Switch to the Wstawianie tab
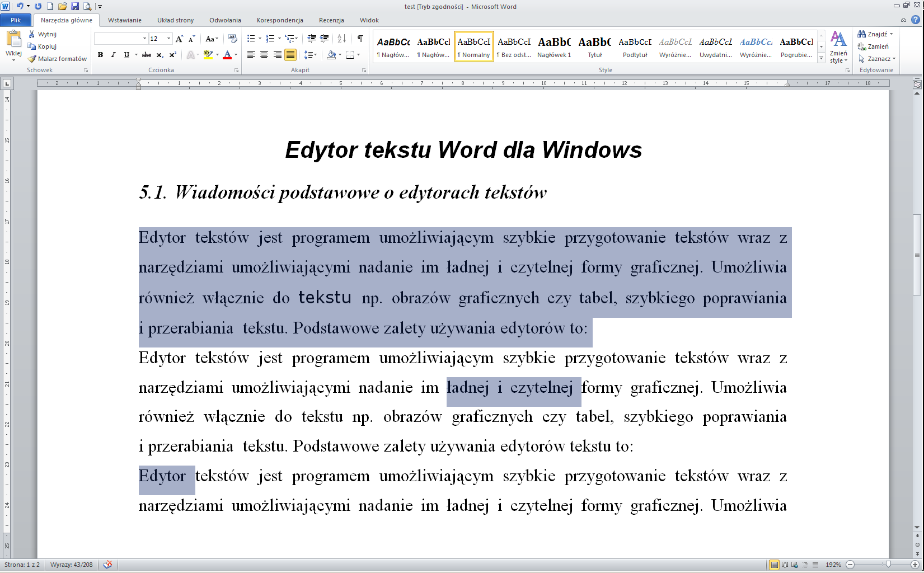 tap(125, 20)
